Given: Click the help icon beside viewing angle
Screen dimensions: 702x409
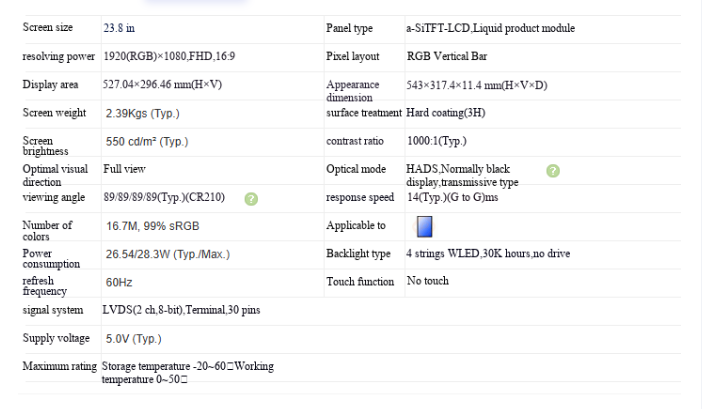Looking at the screenshot, I should pos(251,199).
